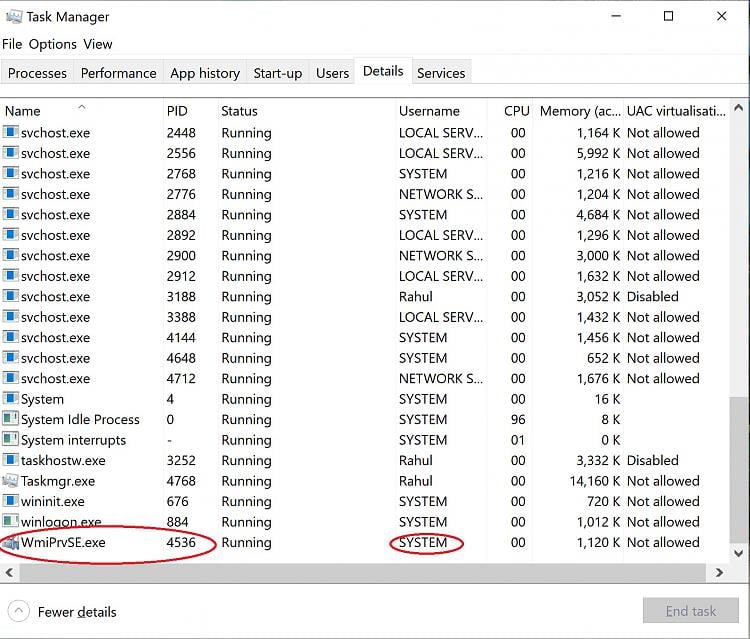750x639 pixels.
Task: Sort by the Memory column header
Action: click(578, 111)
